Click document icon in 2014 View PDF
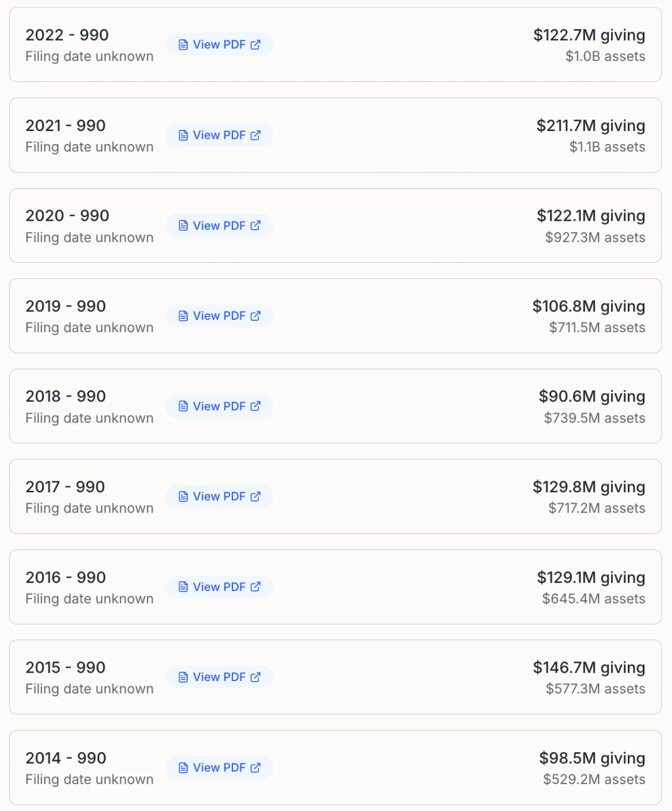672x811 pixels. tap(183, 768)
